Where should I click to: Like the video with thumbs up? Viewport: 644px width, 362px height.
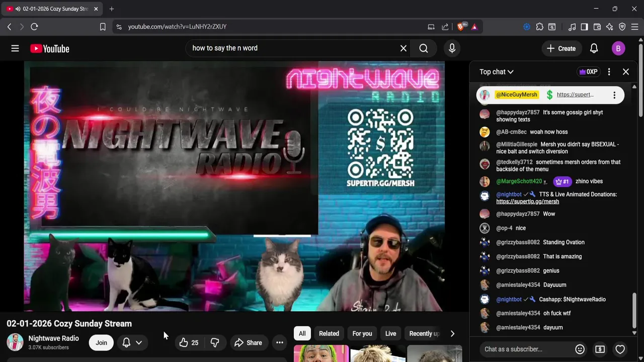(189, 343)
